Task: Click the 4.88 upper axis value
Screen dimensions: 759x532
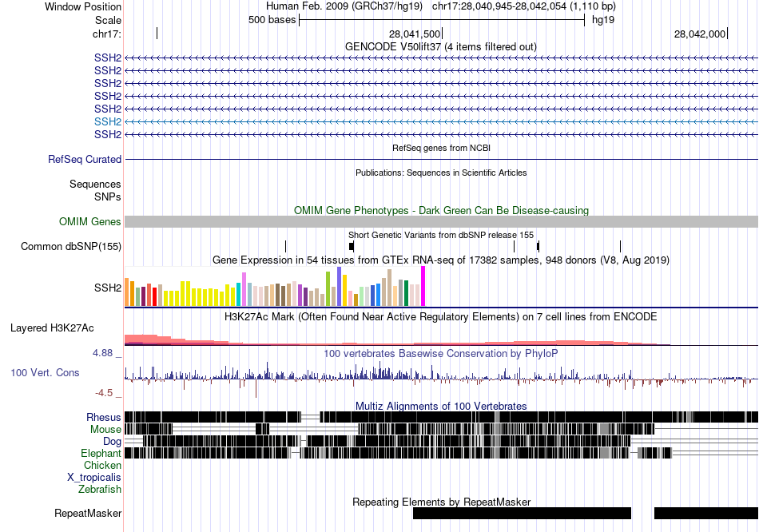Action: coord(102,353)
